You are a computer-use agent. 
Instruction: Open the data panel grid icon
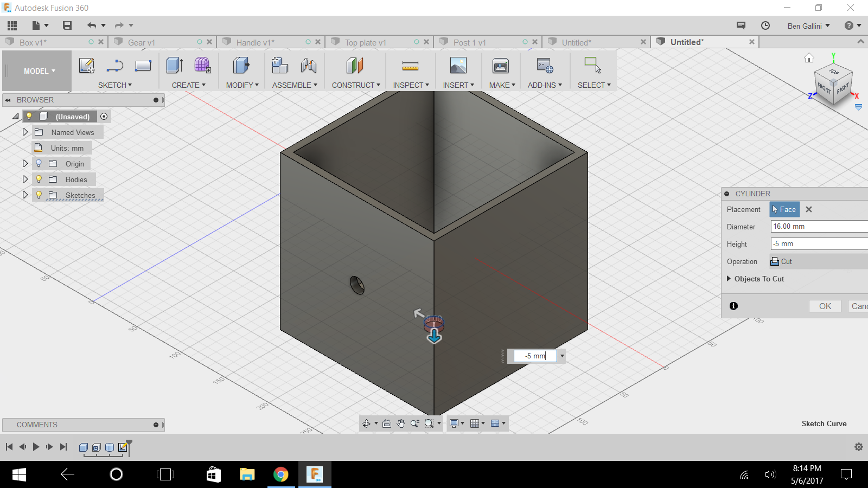[x=12, y=25]
